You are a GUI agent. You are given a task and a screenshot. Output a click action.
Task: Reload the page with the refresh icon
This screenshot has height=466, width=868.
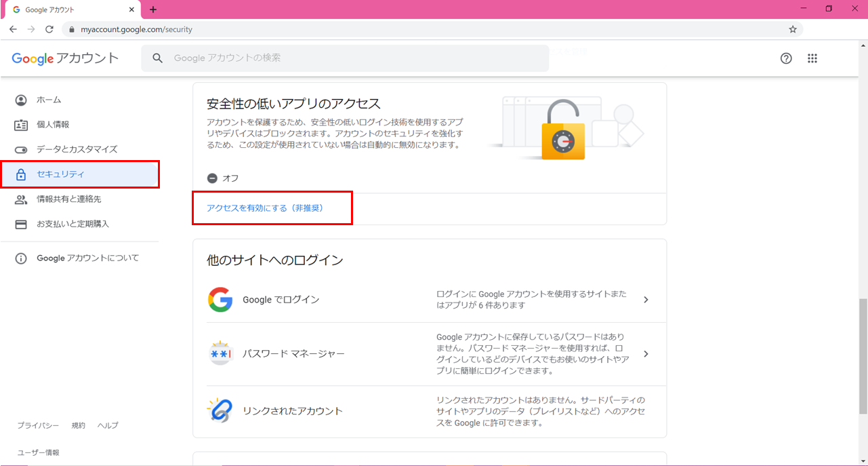49,29
